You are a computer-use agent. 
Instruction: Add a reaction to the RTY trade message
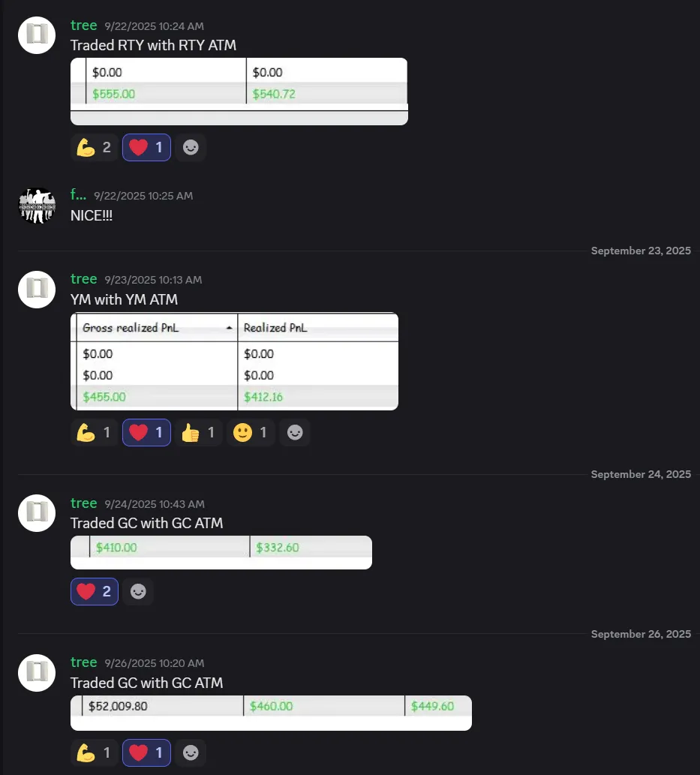click(x=191, y=148)
